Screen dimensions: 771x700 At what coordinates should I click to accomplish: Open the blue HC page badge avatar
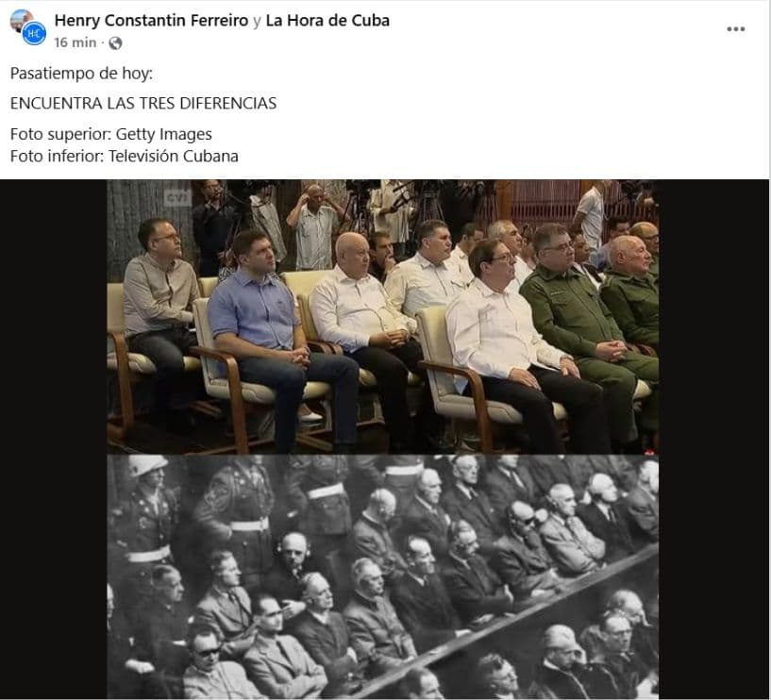34,34
